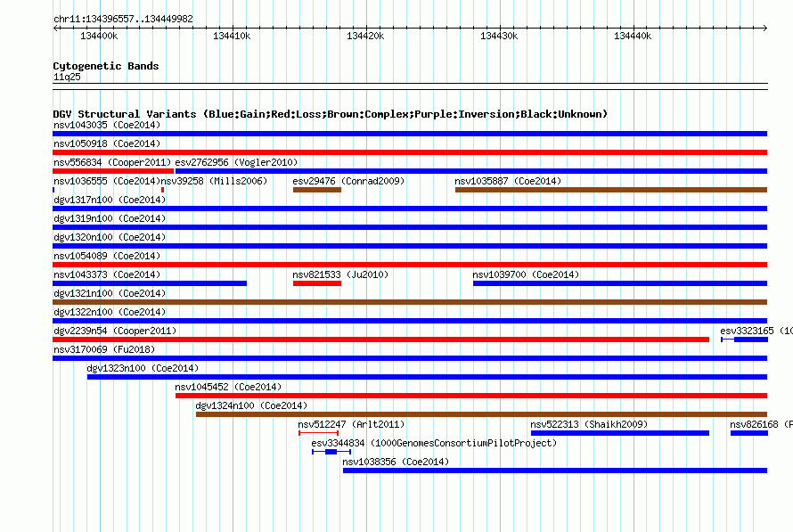The height and width of the screenshot is (532, 793).
Task: Click the 134410k ruler tick label
Action: (x=232, y=36)
